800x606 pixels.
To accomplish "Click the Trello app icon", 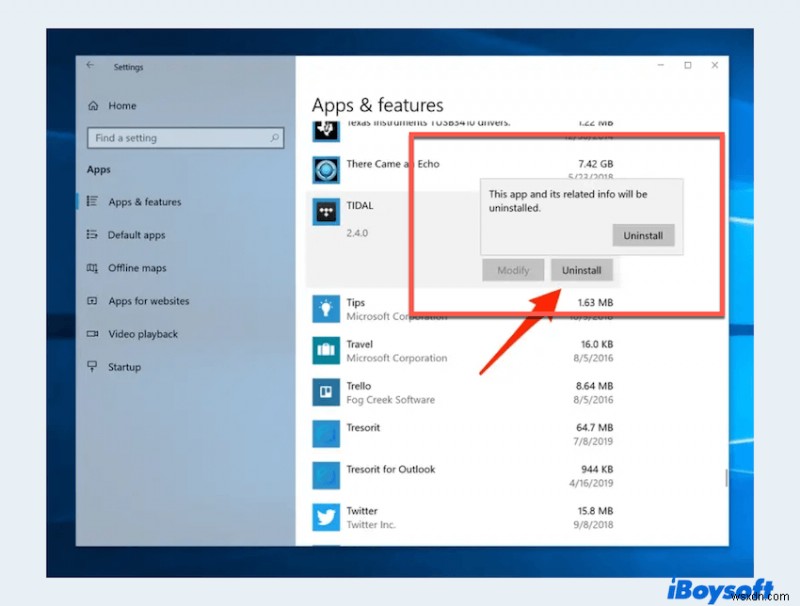I will tap(326, 392).
